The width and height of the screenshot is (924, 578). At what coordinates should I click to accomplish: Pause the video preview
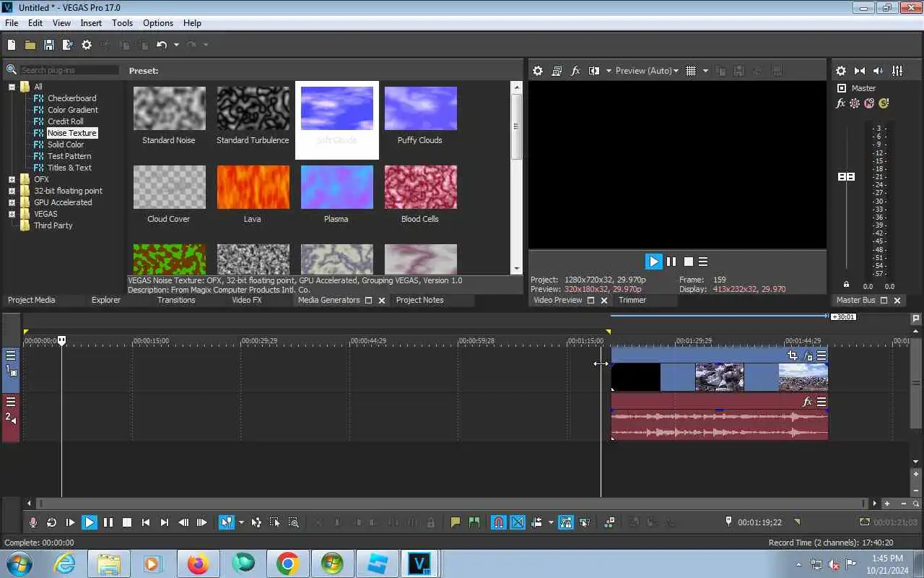coord(671,262)
